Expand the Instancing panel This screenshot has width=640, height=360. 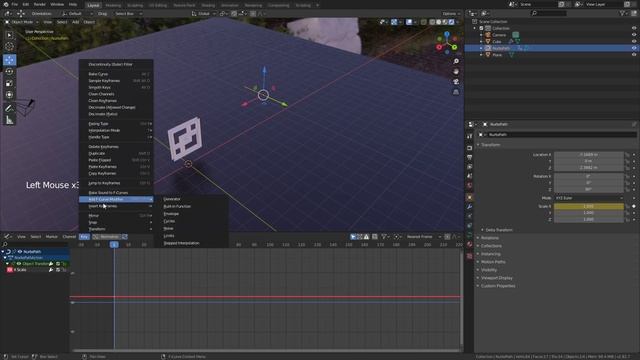coord(490,254)
